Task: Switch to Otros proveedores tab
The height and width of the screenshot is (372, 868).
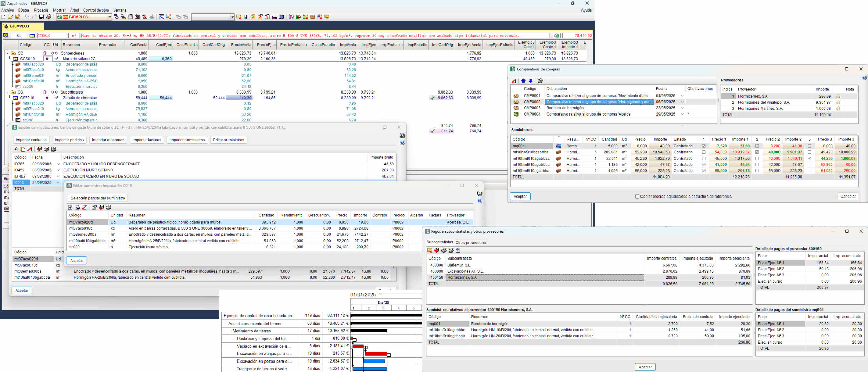Action: (x=471, y=243)
